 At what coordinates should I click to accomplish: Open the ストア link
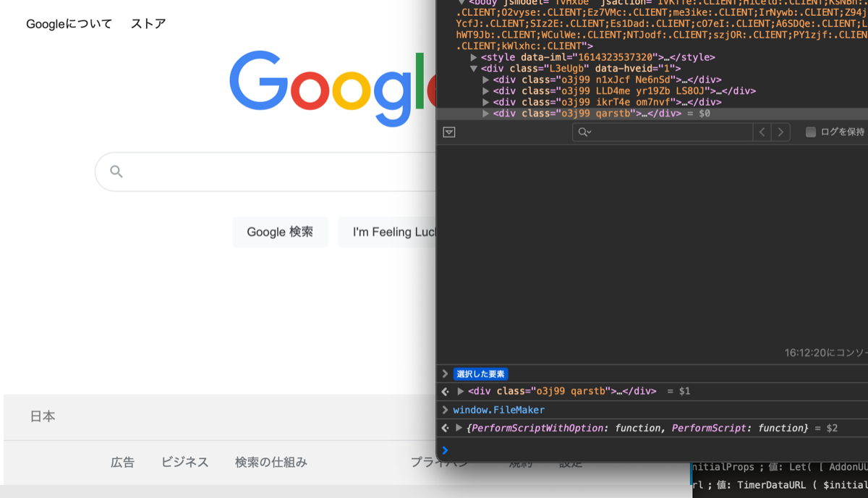[148, 24]
